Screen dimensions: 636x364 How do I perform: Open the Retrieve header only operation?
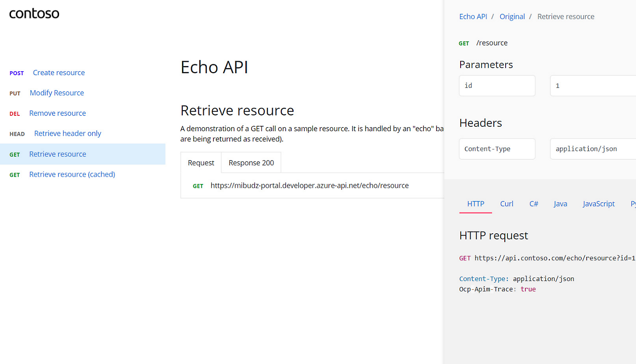(x=67, y=133)
